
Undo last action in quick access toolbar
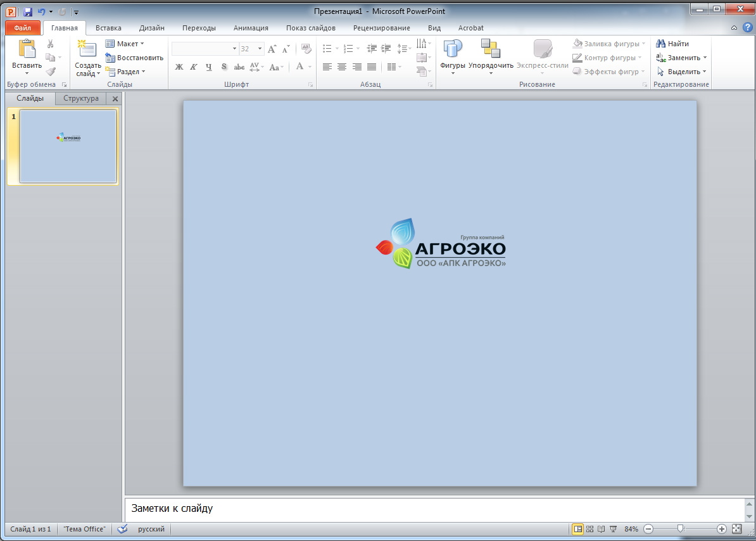click(x=41, y=11)
